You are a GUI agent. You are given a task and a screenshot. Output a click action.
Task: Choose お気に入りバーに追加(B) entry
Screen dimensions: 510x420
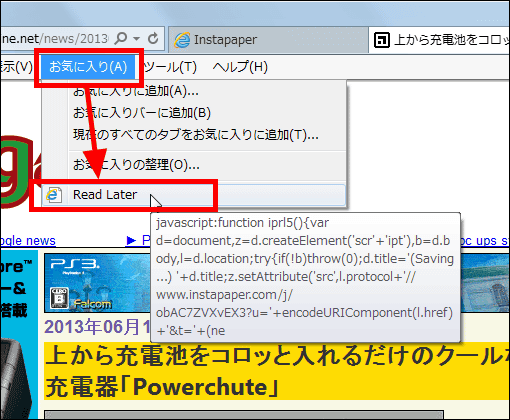(194, 113)
